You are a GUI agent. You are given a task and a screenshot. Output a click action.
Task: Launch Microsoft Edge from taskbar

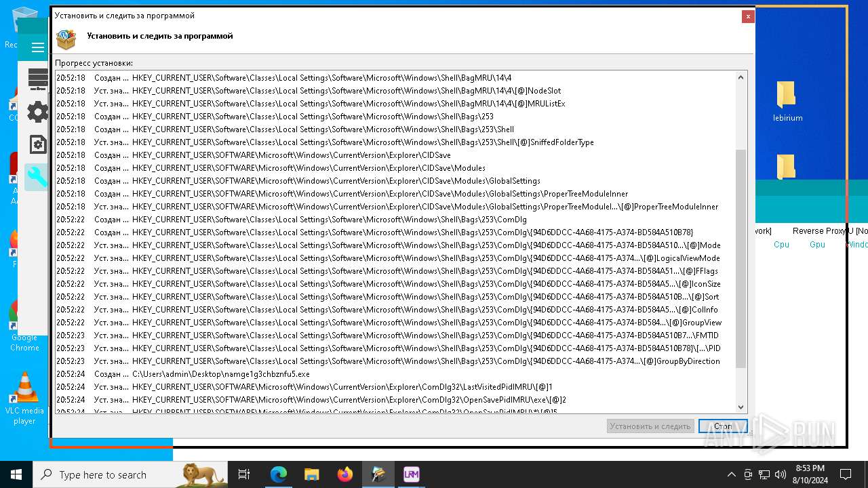279,474
